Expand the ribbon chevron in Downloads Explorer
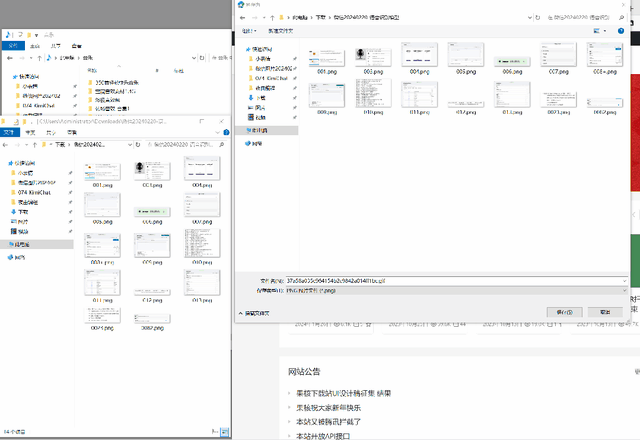The image size is (640, 440). pos(218,132)
